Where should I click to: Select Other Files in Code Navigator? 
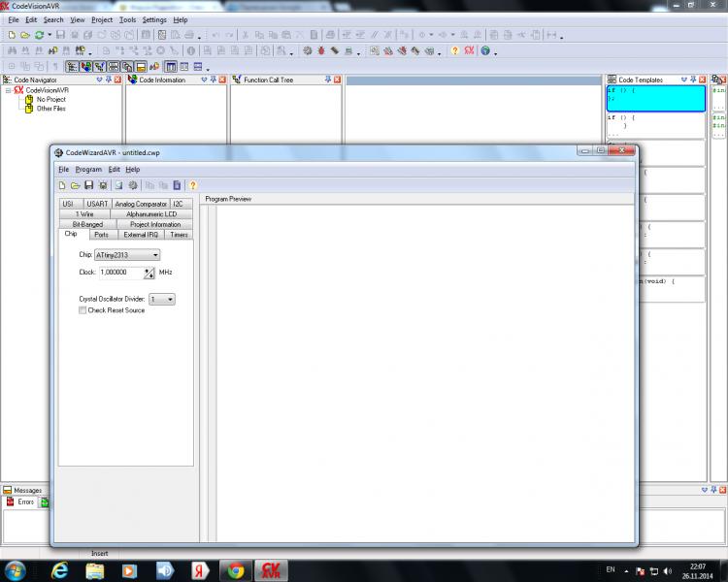(51, 109)
